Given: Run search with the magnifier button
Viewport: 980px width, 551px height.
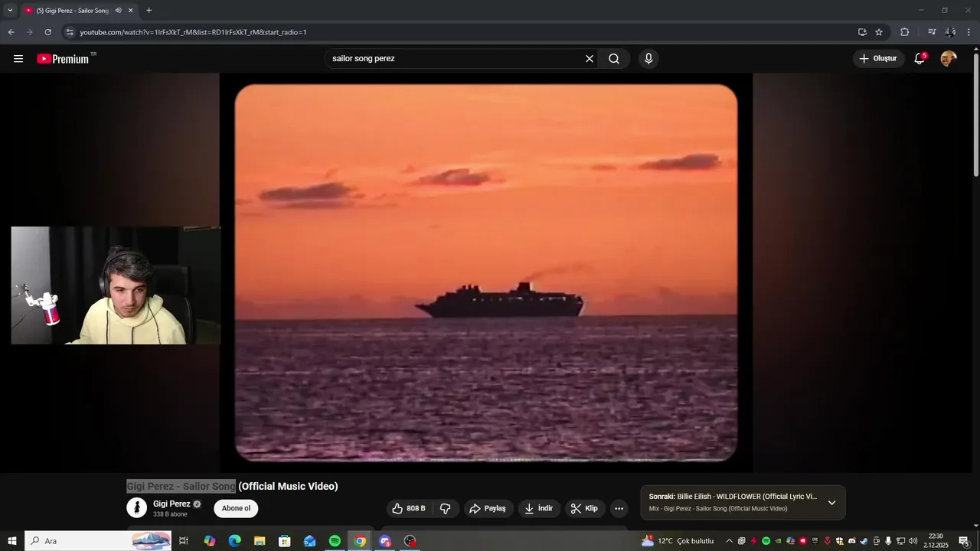Looking at the screenshot, I should 614,59.
